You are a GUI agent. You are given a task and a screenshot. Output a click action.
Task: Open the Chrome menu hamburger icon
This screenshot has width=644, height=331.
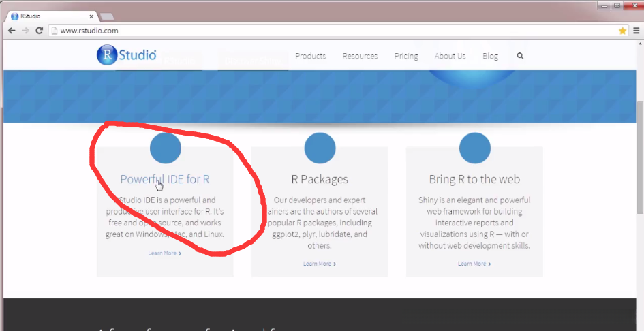[637, 31]
